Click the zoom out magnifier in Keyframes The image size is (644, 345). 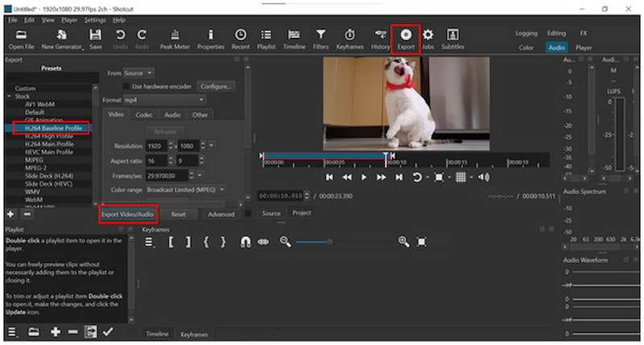pos(285,241)
